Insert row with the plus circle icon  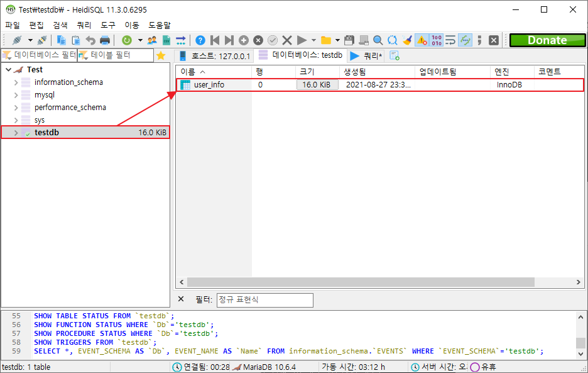[x=244, y=40]
